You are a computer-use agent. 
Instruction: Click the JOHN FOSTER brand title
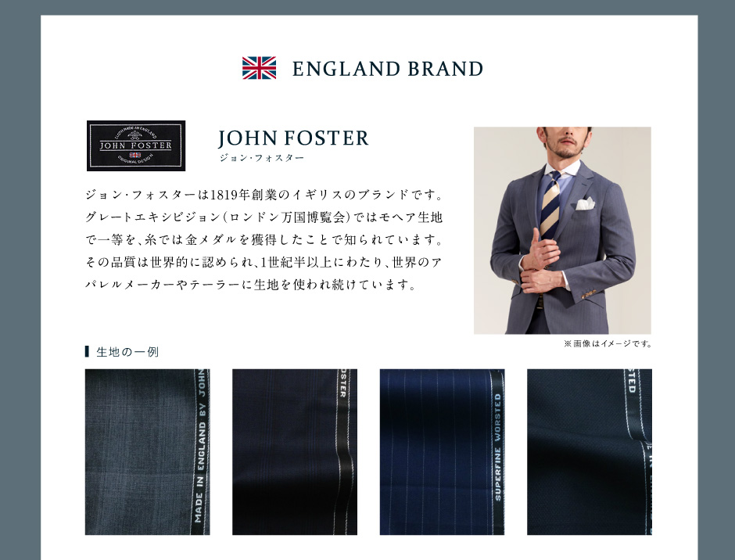click(x=293, y=138)
